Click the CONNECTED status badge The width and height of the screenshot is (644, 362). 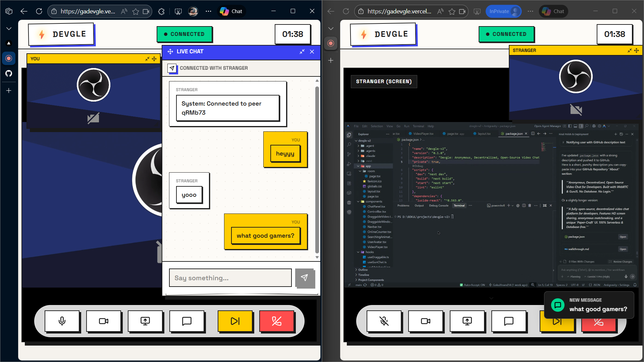pos(184,34)
